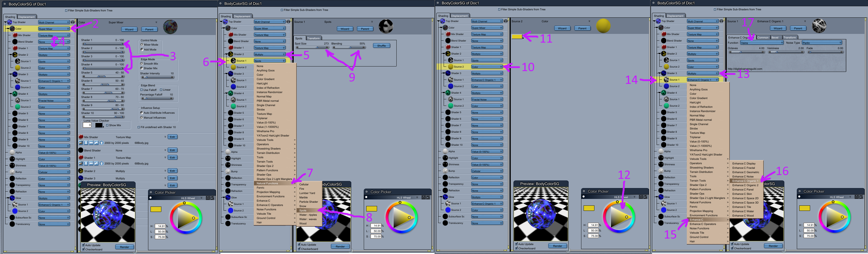Open folder icon in Mix Shader's texture row

pyautogui.click(x=81, y=143)
